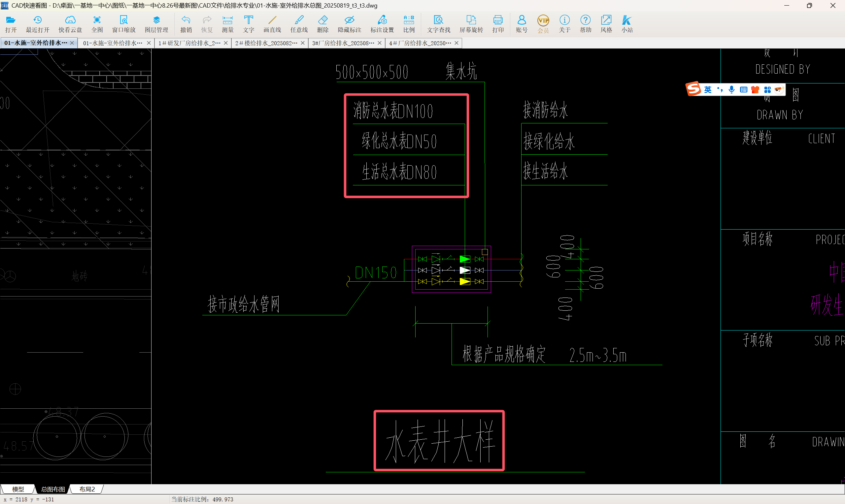Open the 风格 style options

[606, 24]
